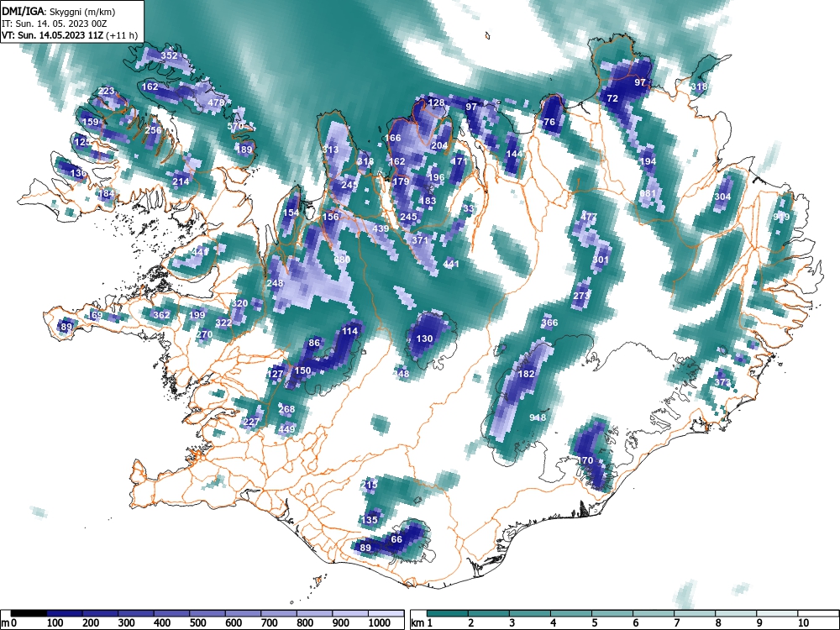Click the visibility value 114 on the map
The image size is (840, 630).
tap(349, 331)
